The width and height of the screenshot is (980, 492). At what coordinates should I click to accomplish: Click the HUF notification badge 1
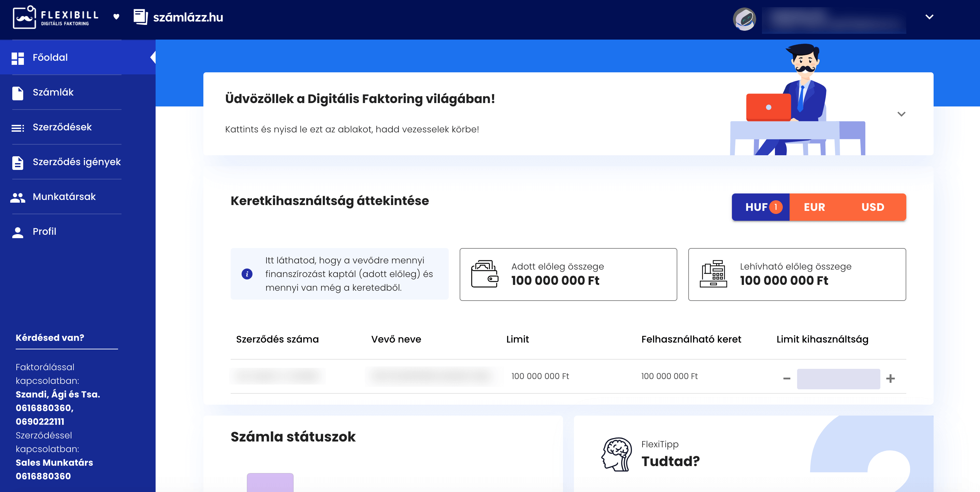775,207
